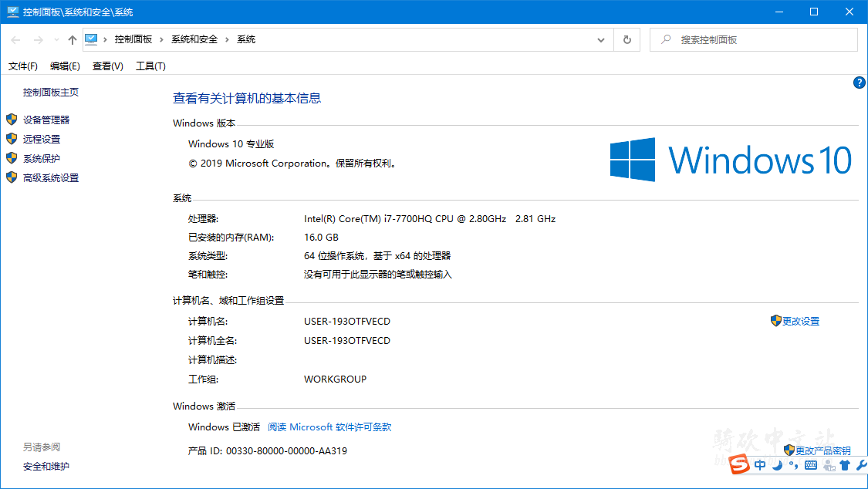Toggle Sogou 中 Chinese/English mode

tap(760, 465)
